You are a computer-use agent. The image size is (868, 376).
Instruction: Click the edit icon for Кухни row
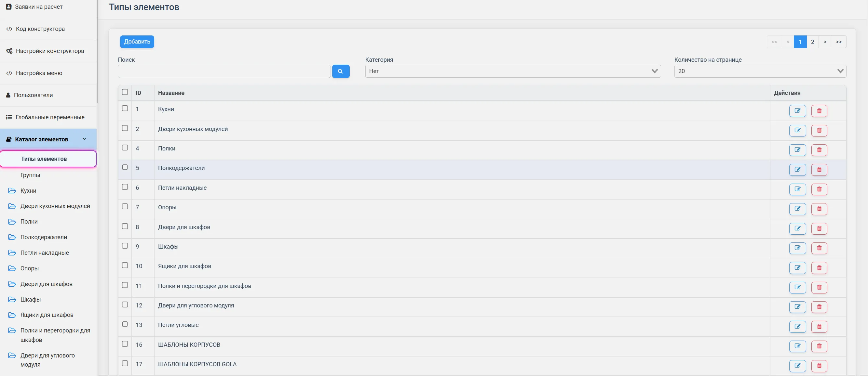[797, 111]
